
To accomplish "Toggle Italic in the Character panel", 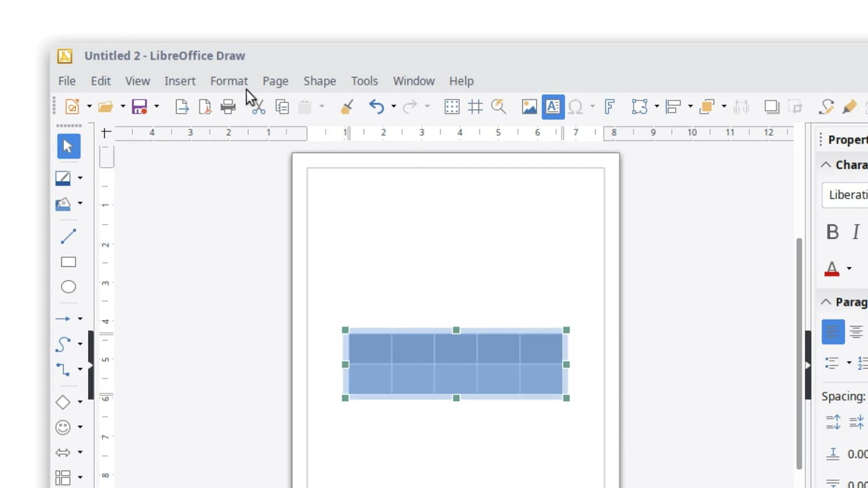I will tap(856, 232).
